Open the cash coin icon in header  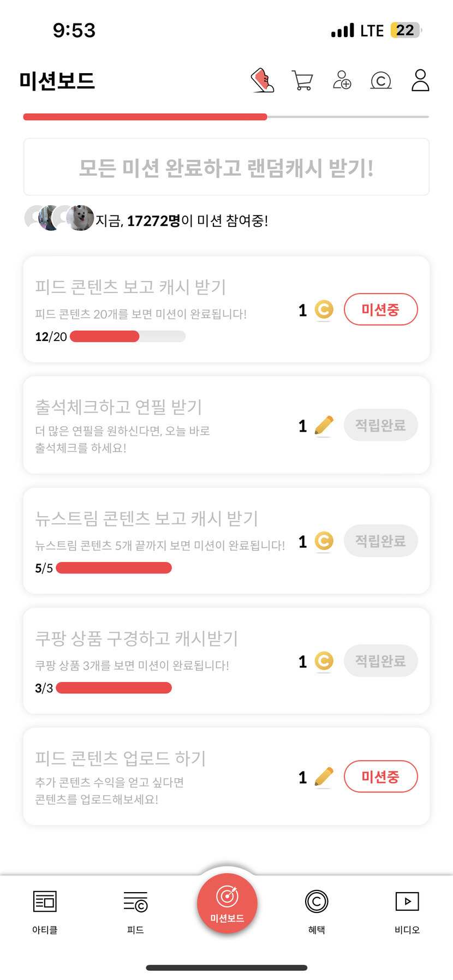[381, 80]
